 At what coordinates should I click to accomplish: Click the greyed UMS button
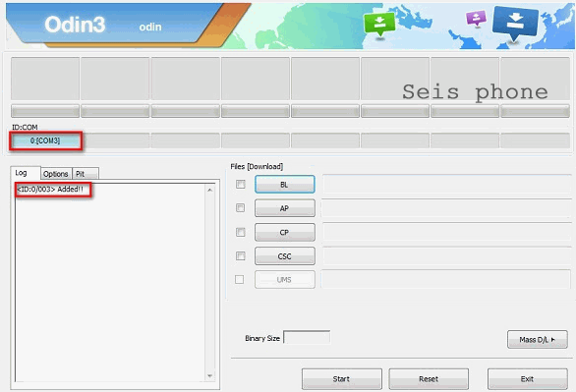(x=285, y=280)
